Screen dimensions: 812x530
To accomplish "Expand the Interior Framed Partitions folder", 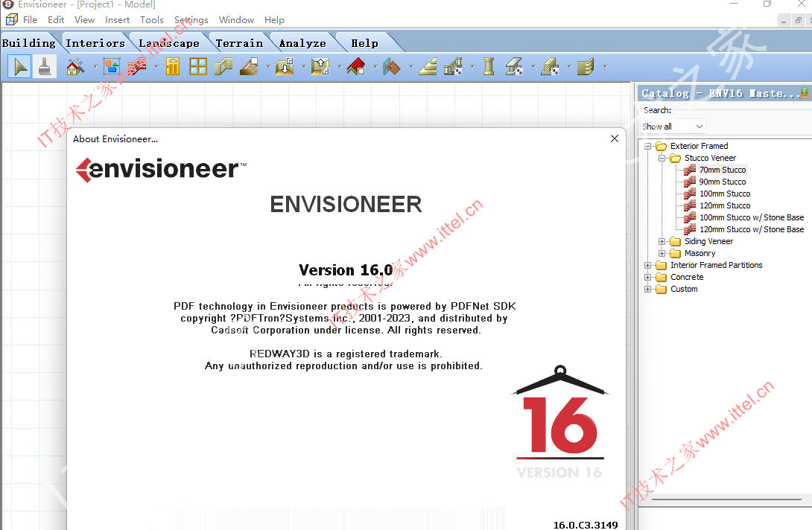I will [648, 266].
